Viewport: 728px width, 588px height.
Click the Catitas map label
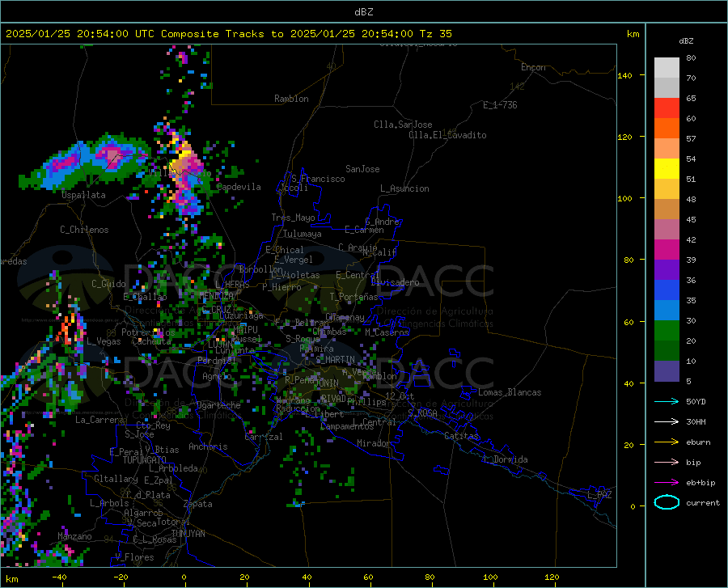click(x=462, y=436)
